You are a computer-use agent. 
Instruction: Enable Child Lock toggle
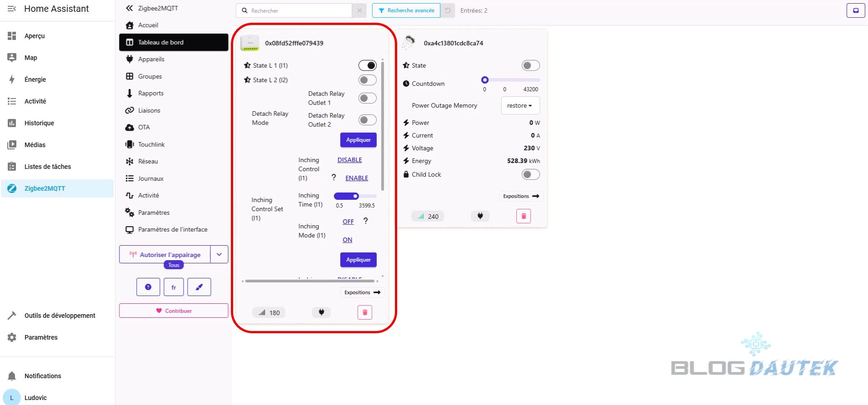click(x=530, y=174)
